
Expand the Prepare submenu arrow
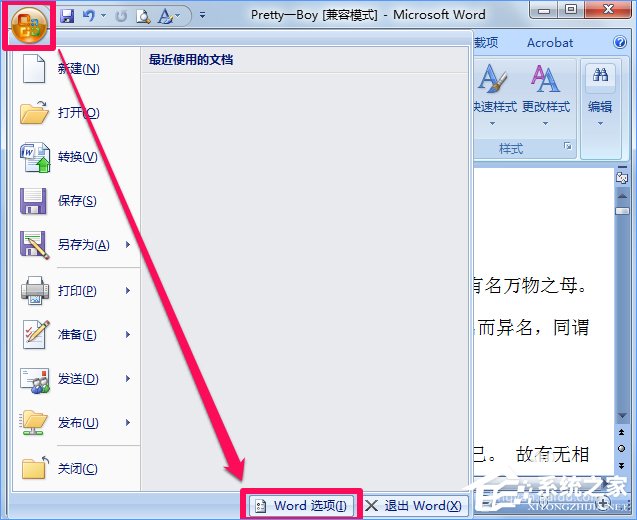tap(128, 335)
